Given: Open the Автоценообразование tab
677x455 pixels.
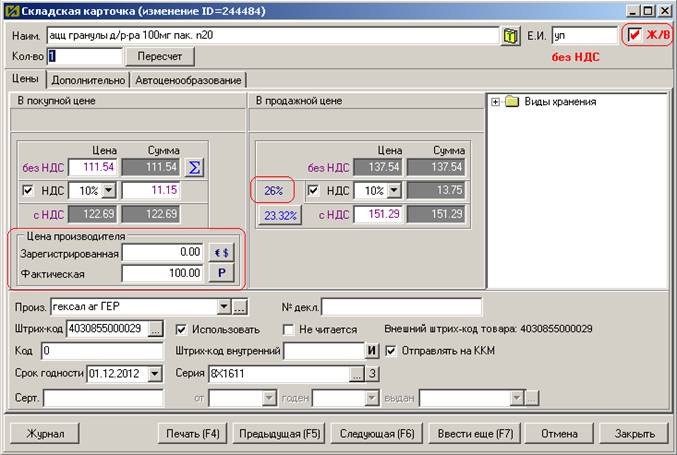Looking at the screenshot, I should point(188,80).
